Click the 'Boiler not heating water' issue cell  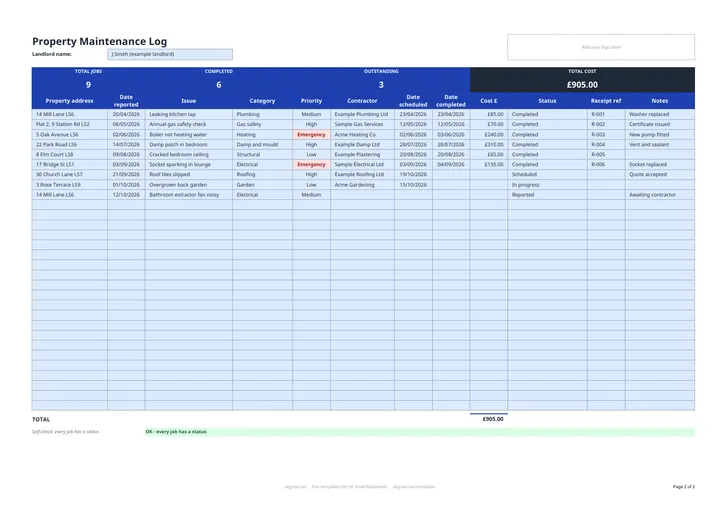189,135
